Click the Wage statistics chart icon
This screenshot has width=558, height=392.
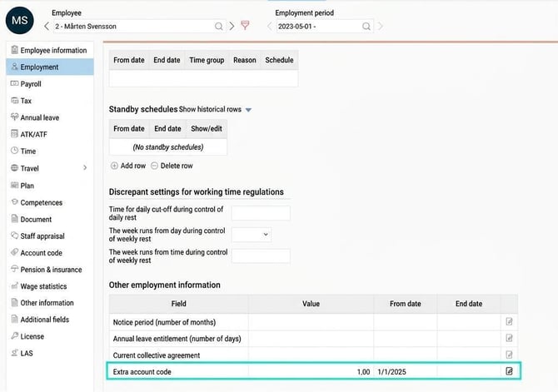coord(14,285)
